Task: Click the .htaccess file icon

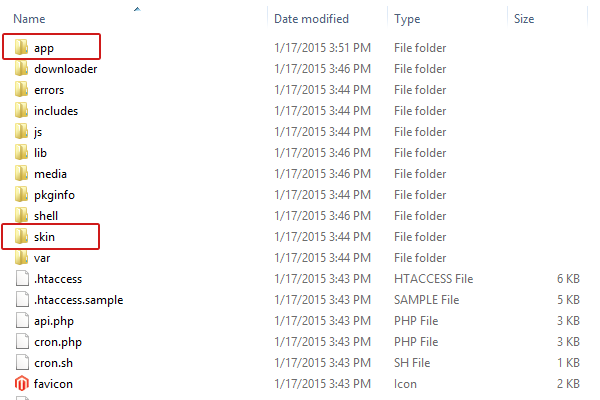Action: point(22,279)
